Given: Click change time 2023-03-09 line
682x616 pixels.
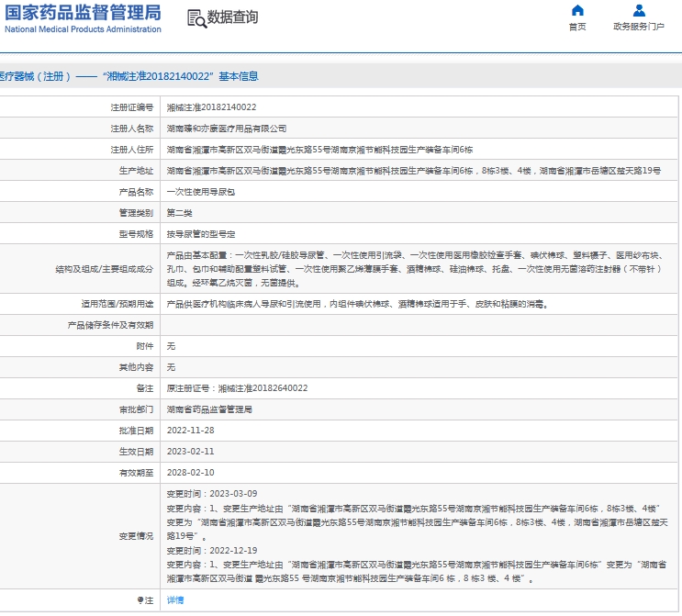Looking at the screenshot, I should [x=212, y=494].
